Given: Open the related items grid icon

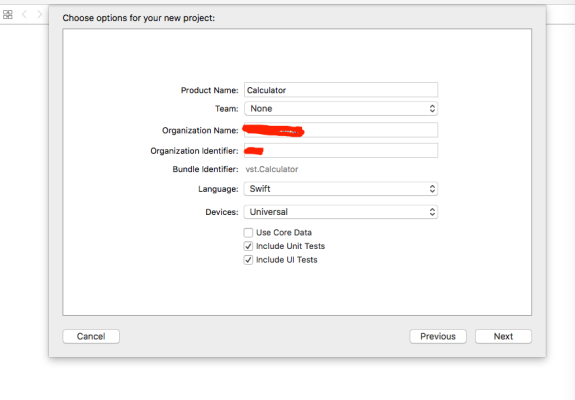Looking at the screenshot, I should [8, 15].
